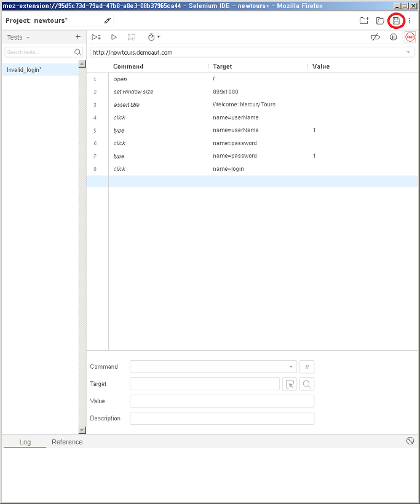
Task: Click the Target column header
Action: pos(222,66)
